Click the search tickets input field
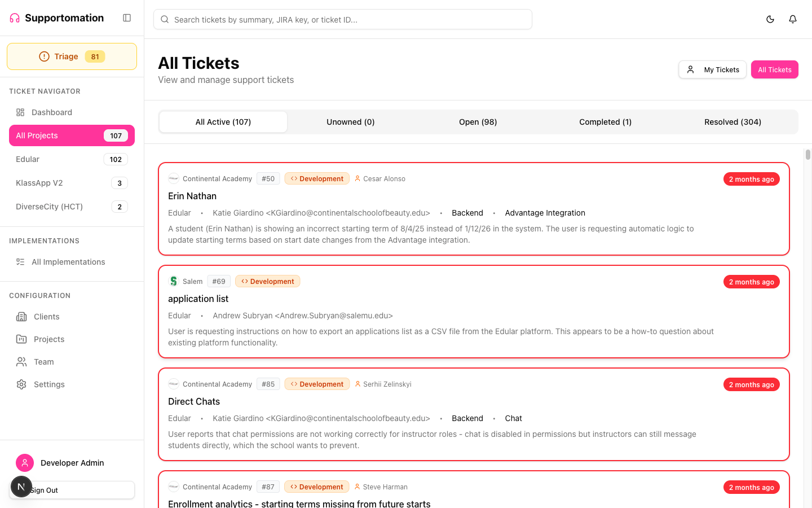This screenshot has width=812, height=508. [342, 19]
